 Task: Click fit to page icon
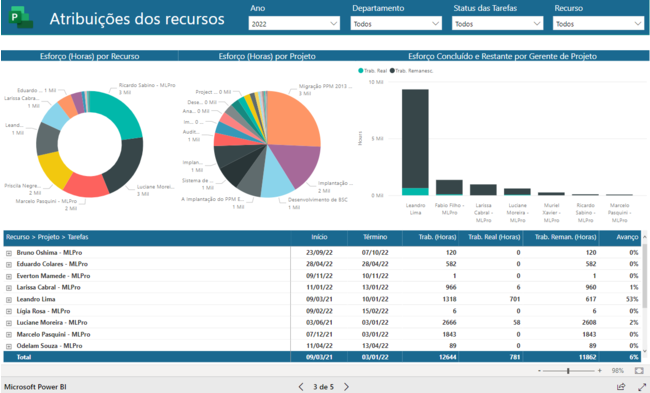[639, 370]
